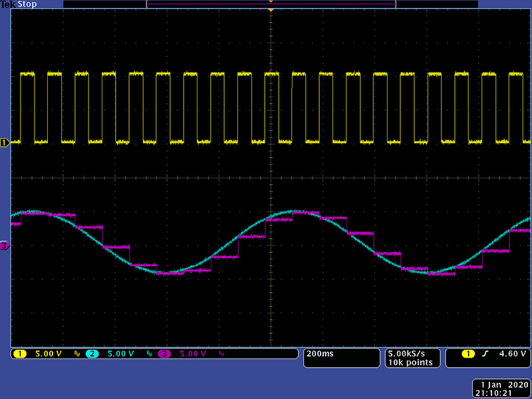Click channel 1 vertical scale 5.00 V
The height and width of the screenshot is (399, 532).
tap(48, 354)
